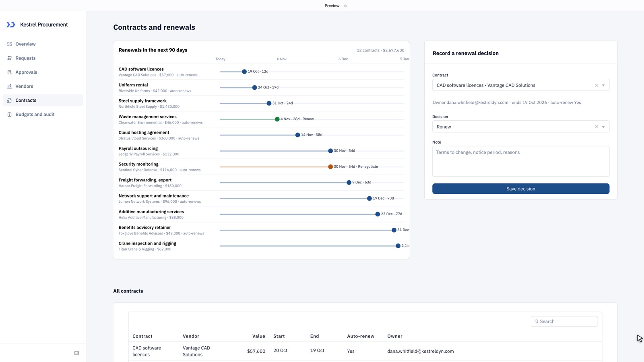Click the Cloud hosting agreement marker
The width and height of the screenshot is (644, 362).
[x=297, y=135]
